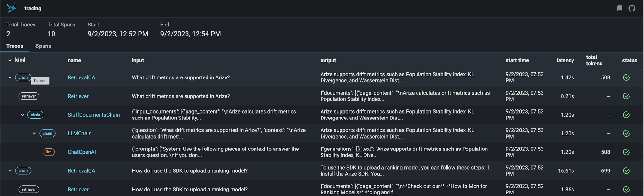Open the documentation book icon

(620, 8)
